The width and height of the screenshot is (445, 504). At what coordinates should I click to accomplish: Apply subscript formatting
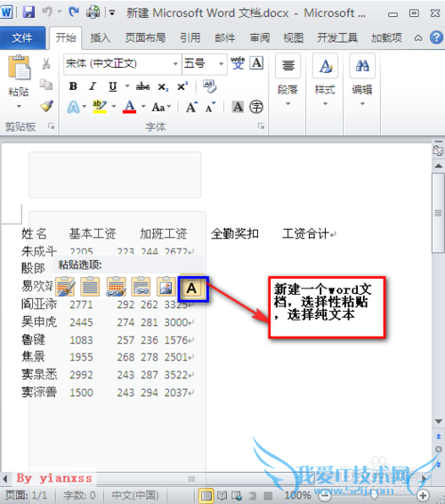click(163, 86)
